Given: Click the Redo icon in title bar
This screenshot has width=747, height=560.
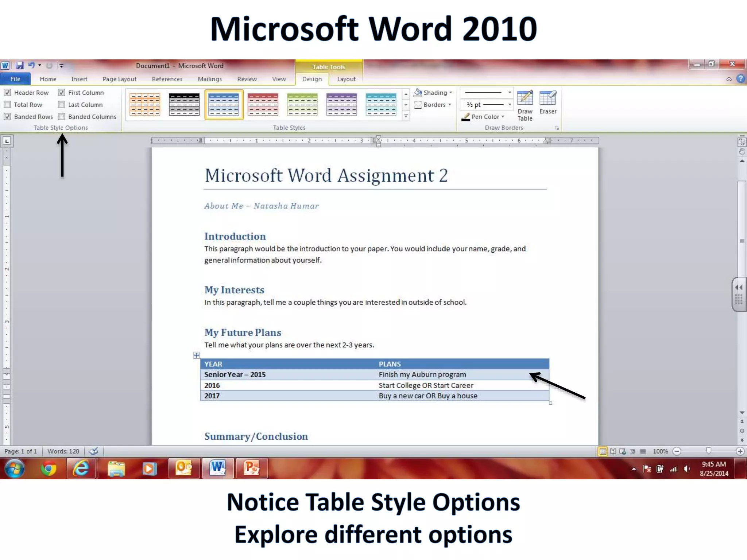Looking at the screenshot, I should pyautogui.click(x=49, y=66).
